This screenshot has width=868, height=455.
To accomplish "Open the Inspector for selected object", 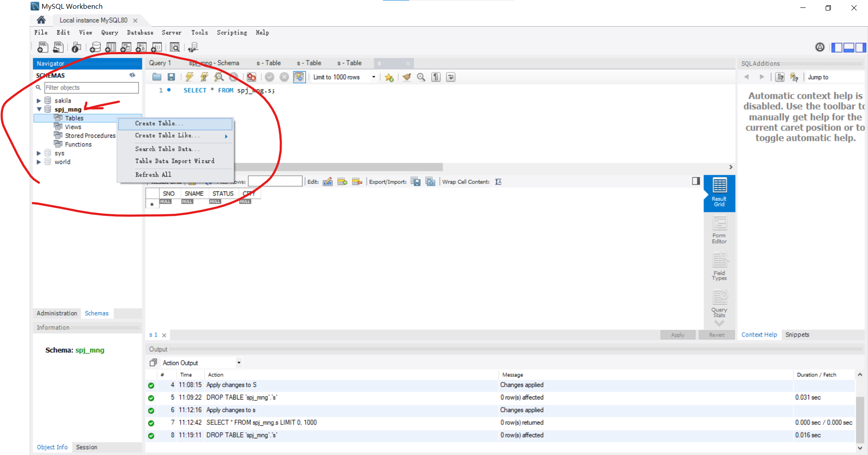I will (x=76, y=47).
